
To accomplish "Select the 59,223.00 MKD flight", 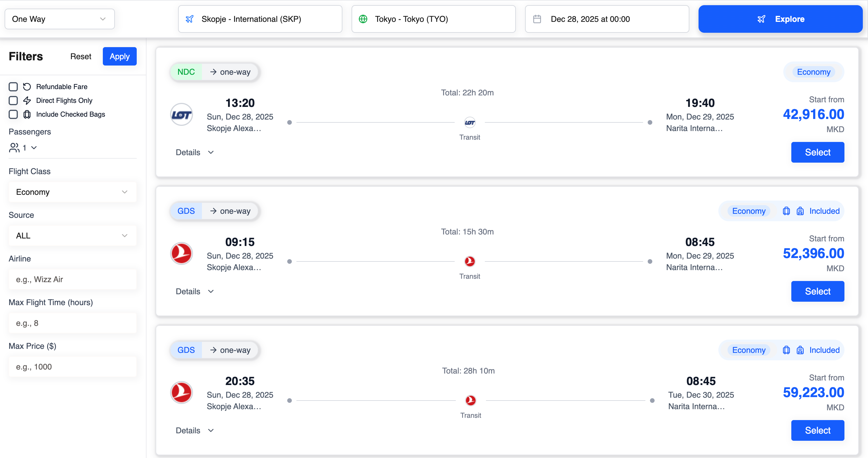I will (x=817, y=430).
